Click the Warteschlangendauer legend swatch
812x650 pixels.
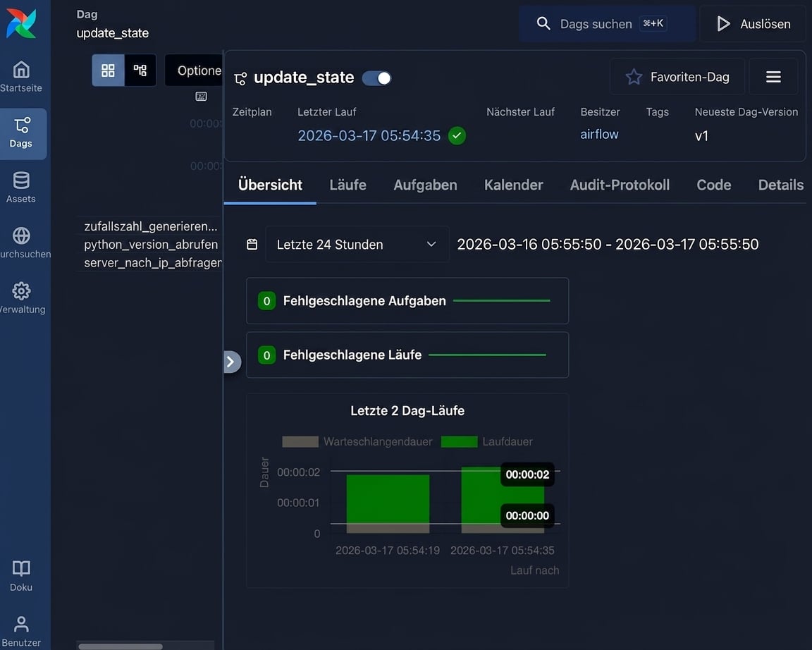[x=300, y=442]
